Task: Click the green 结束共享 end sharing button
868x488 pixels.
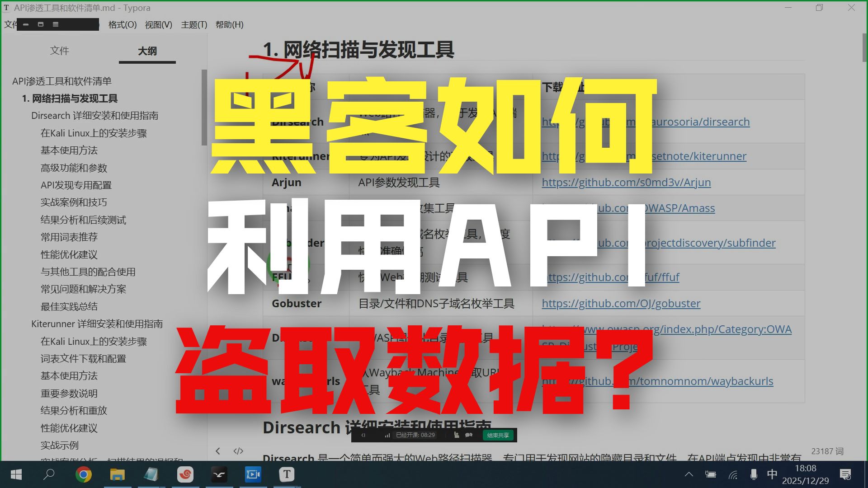Action: 498,435
